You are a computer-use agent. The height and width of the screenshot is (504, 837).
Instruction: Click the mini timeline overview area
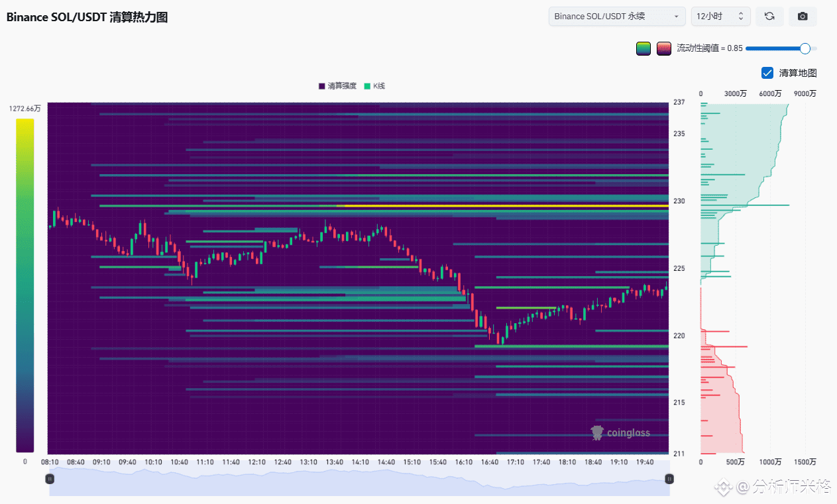click(359, 481)
